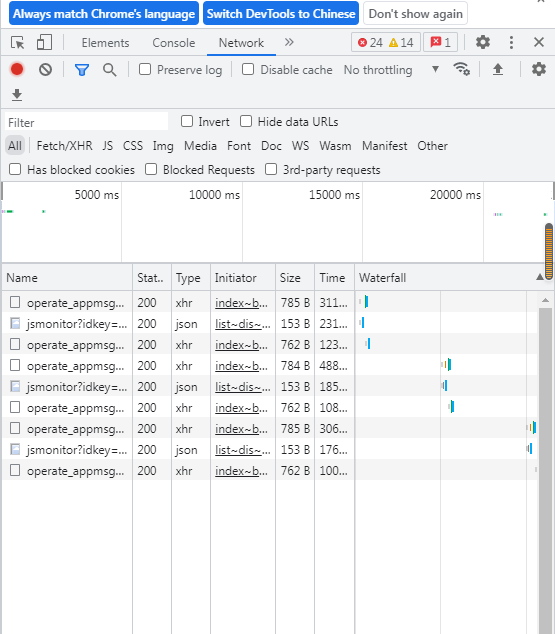The width and height of the screenshot is (555, 634).
Task: Stop recording network log with red button
Action: pyautogui.click(x=17, y=70)
